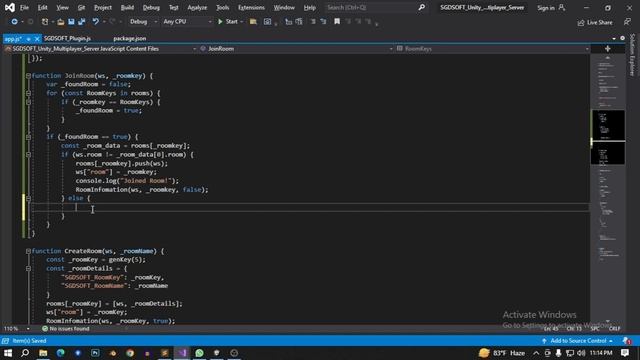Click the Toggle Bookmark toolbar icon

click(337, 22)
